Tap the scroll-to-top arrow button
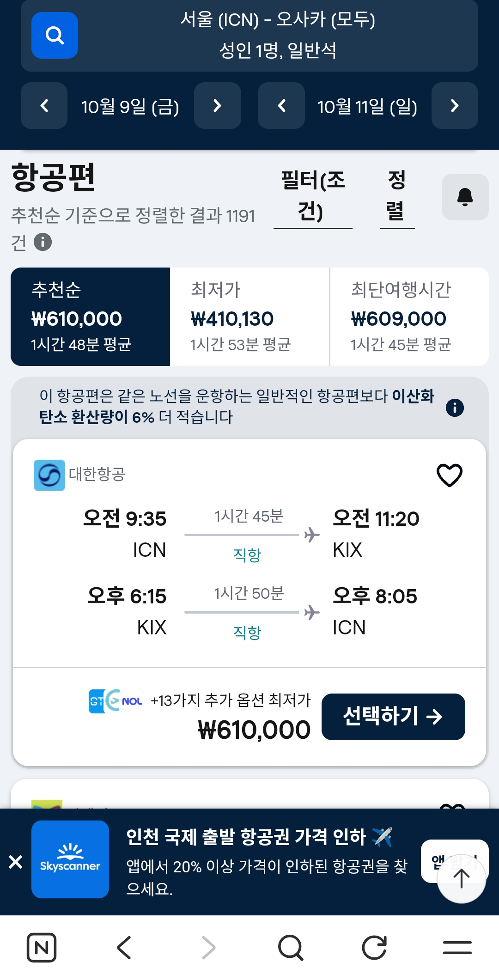Image resolution: width=499 pixels, height=980 pixels. click(461, 878)
